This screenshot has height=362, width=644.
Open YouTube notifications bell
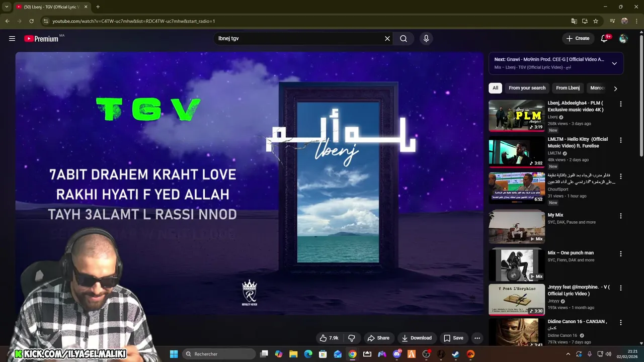click(x=604, y=38)
